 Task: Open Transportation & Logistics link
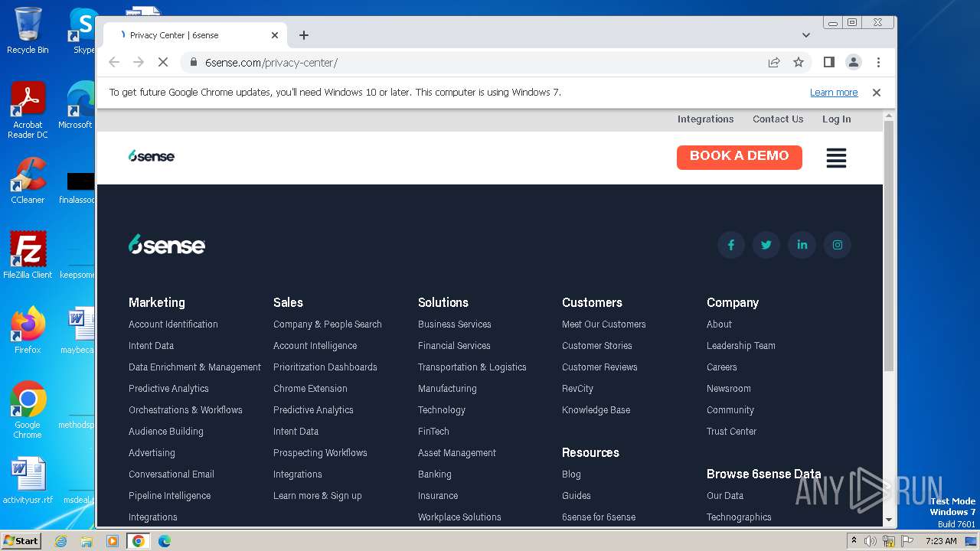(472, 367)
